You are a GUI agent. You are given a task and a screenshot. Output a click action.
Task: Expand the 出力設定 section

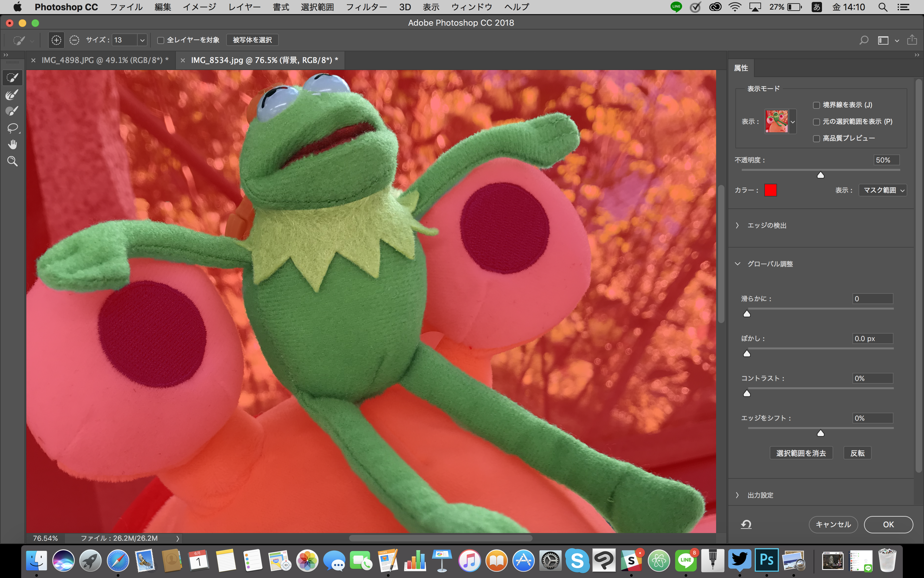(737, 495)
